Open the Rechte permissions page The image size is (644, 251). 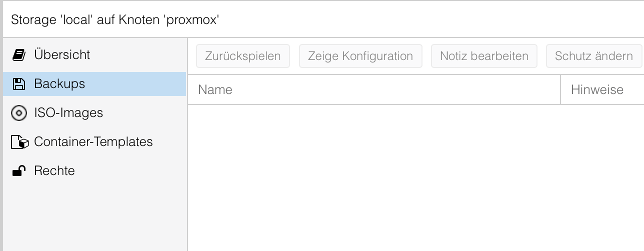click(54, 171)
